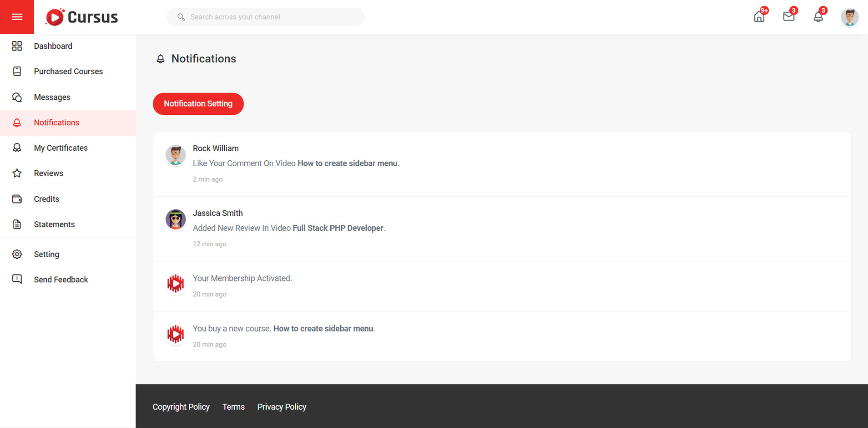Toggle the hamburger sidebar menu
This screenshot has height=428, width=868.
(17, 17)
